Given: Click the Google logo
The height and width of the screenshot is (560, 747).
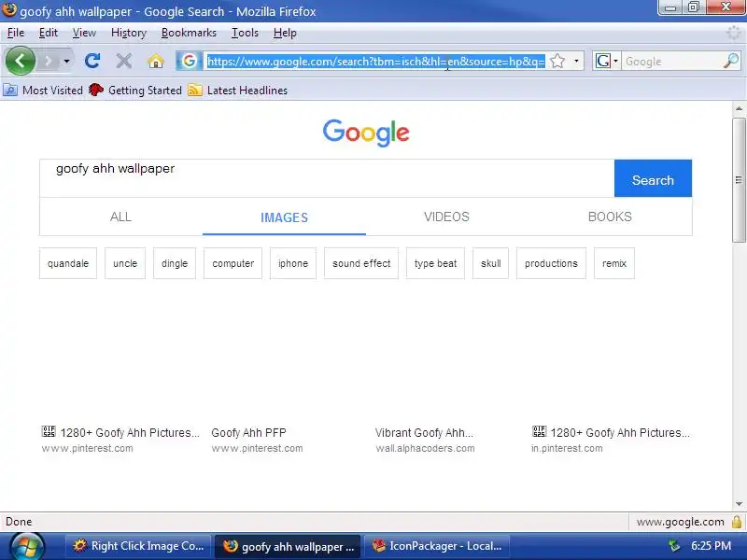Looking at the screenshot, I should (366, 133).
